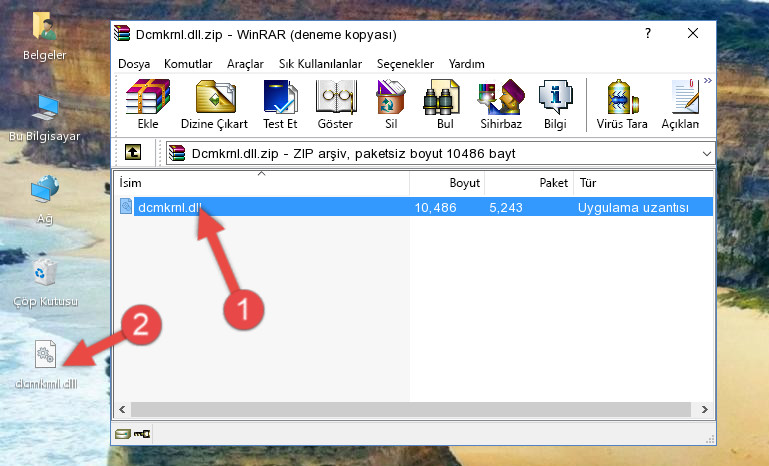Show archive Bilgi information
This screenshot has width=769, height=466.
point(555,104)
